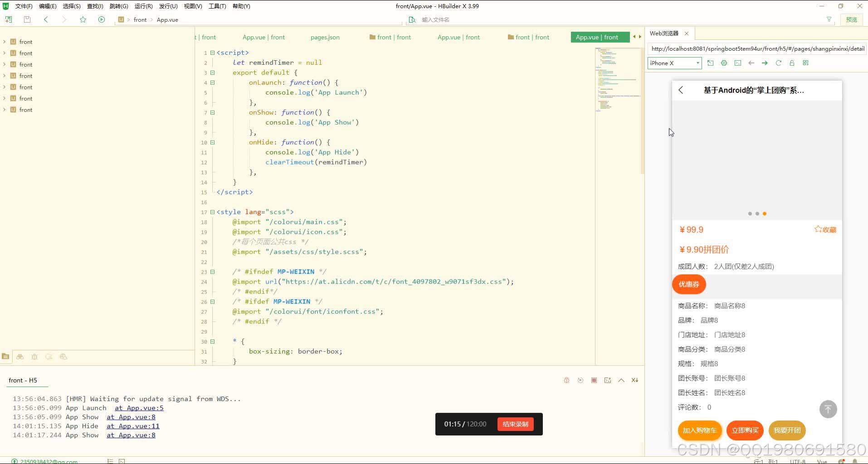Image resolution: width=868 pixels, height=464 pixels.
Task: Click the web browser back arrow
Action: [x=751, y=63]
